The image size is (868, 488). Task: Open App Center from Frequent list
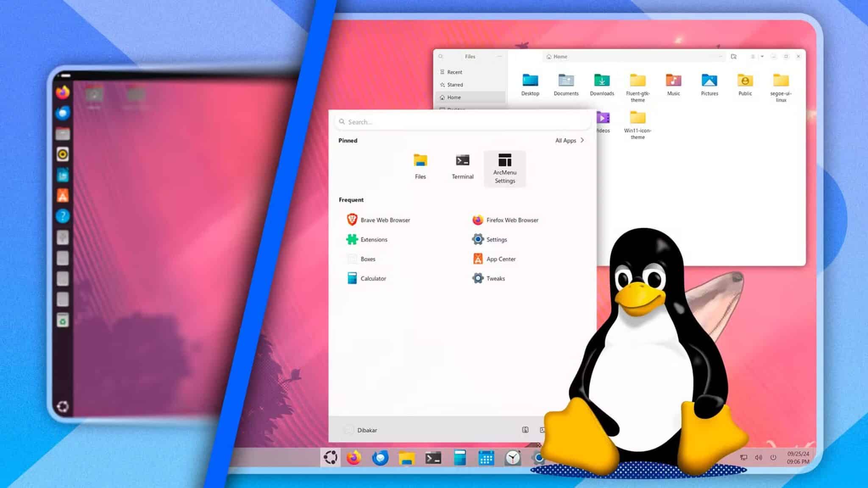pos(494,259)
